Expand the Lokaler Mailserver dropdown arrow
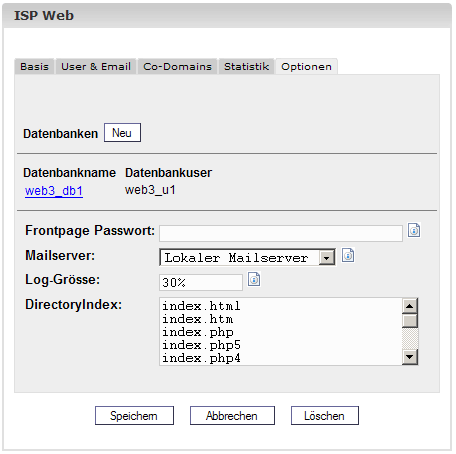 [x=327, y=258]
